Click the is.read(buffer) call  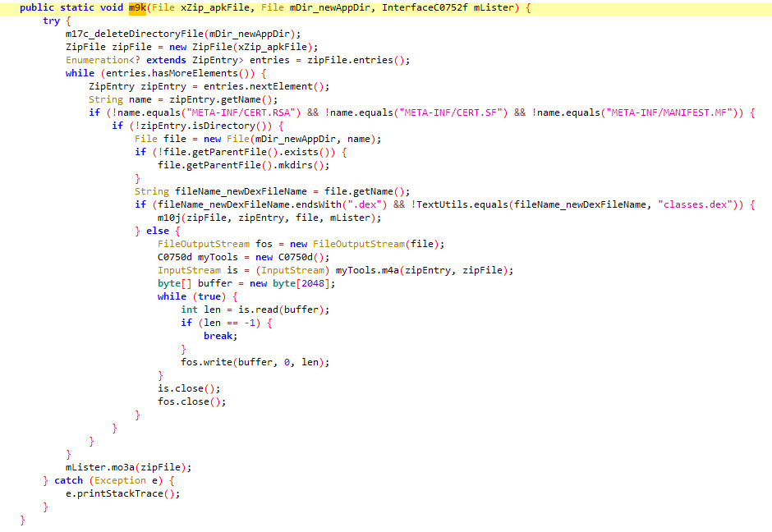281,310
